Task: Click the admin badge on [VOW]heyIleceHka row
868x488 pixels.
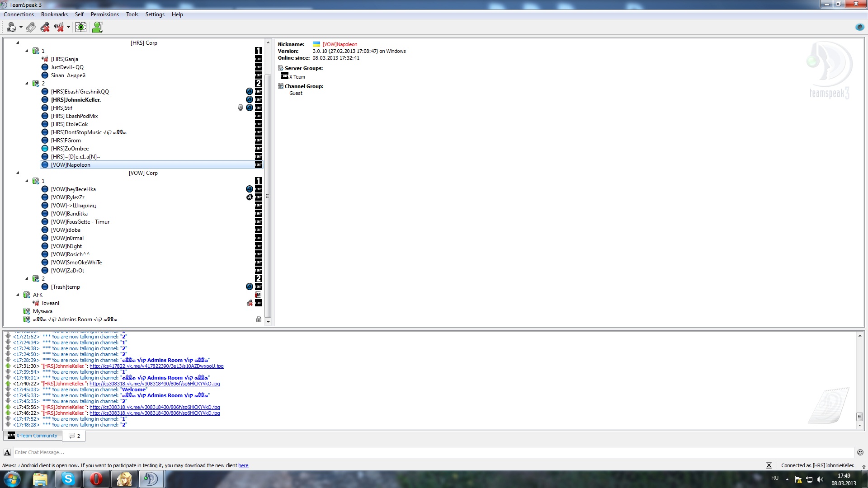Action: pyautogui.click(x=250, y=189)
